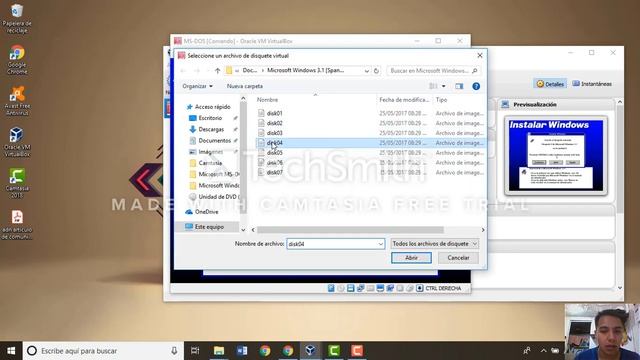Open Todos los archivos de disquete filter

click(x=435, y=244)
